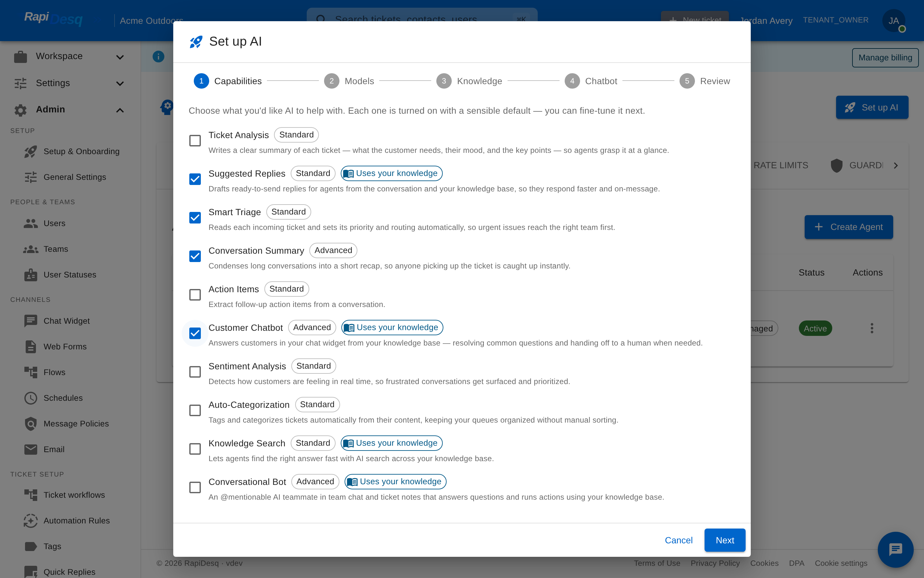The image size is (924, 578).
Task: Enable the Knowledge Search checkbox
Action: click(x=195, y=449)
